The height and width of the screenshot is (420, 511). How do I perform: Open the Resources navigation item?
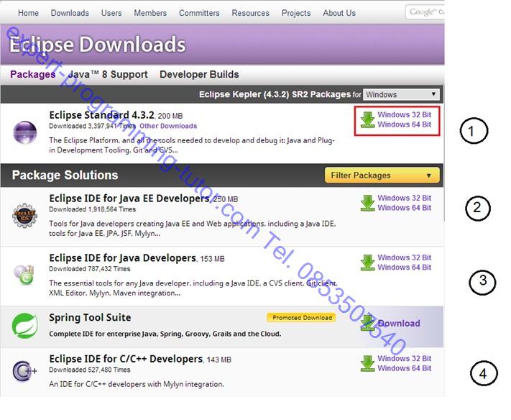point(251,13)
